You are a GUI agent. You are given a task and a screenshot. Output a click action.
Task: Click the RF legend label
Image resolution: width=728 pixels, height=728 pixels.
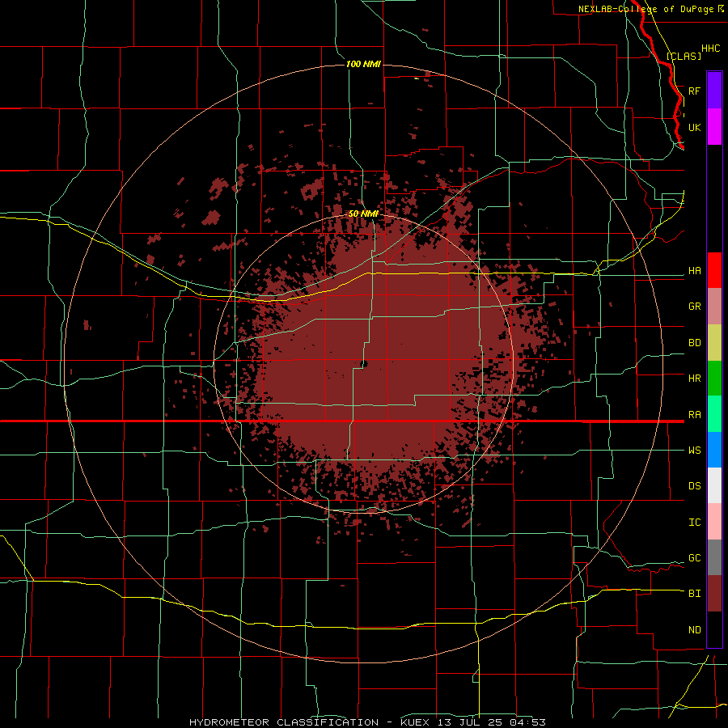click(694, 91)
